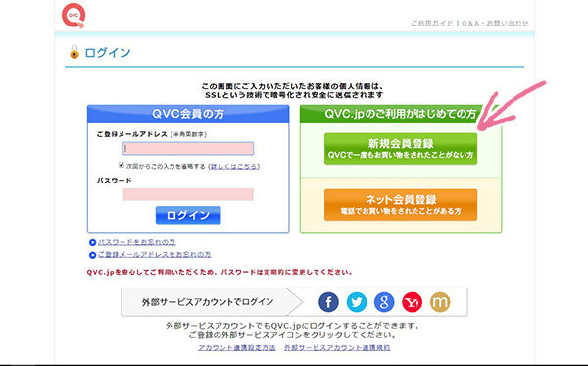
Task: Log in with mixi icon
Action: (439, 302)
